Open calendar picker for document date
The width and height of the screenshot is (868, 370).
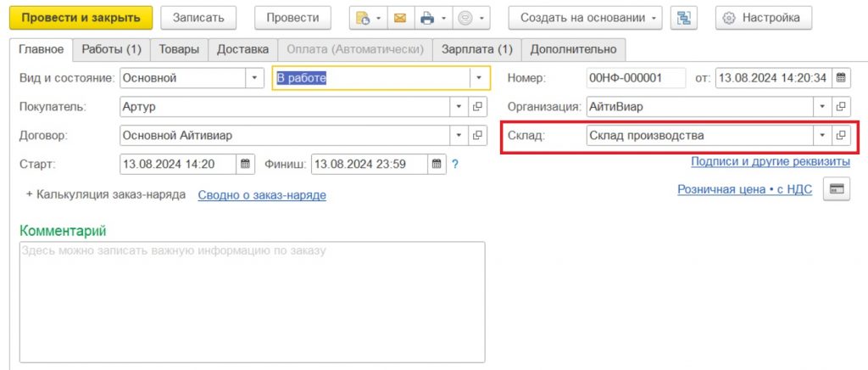coord(840,78)
